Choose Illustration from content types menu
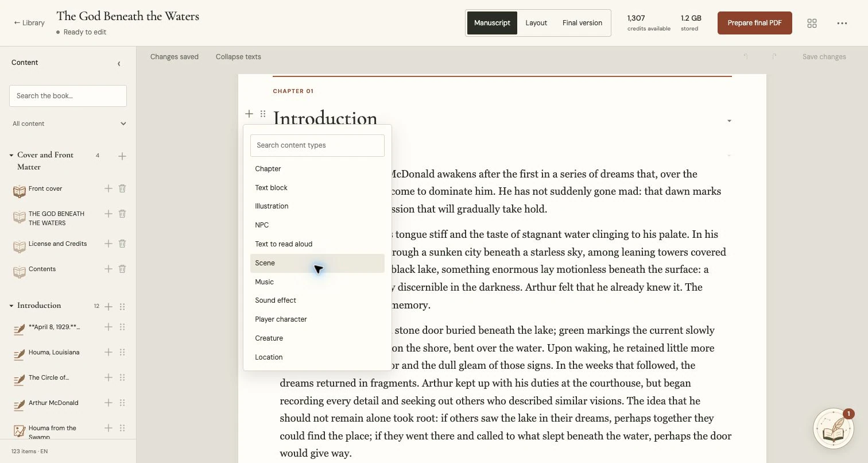Screen dimensions: 868x463 pyautogui.click(x=317, y=206)
